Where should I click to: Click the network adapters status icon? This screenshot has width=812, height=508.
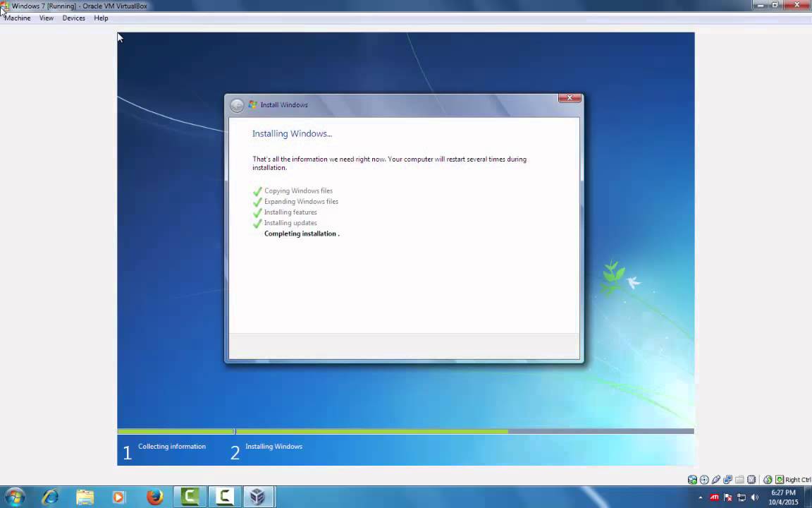point(728,480)
